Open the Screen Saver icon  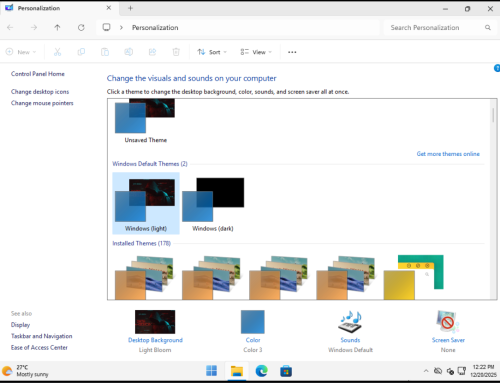click(x=448, y=322)
